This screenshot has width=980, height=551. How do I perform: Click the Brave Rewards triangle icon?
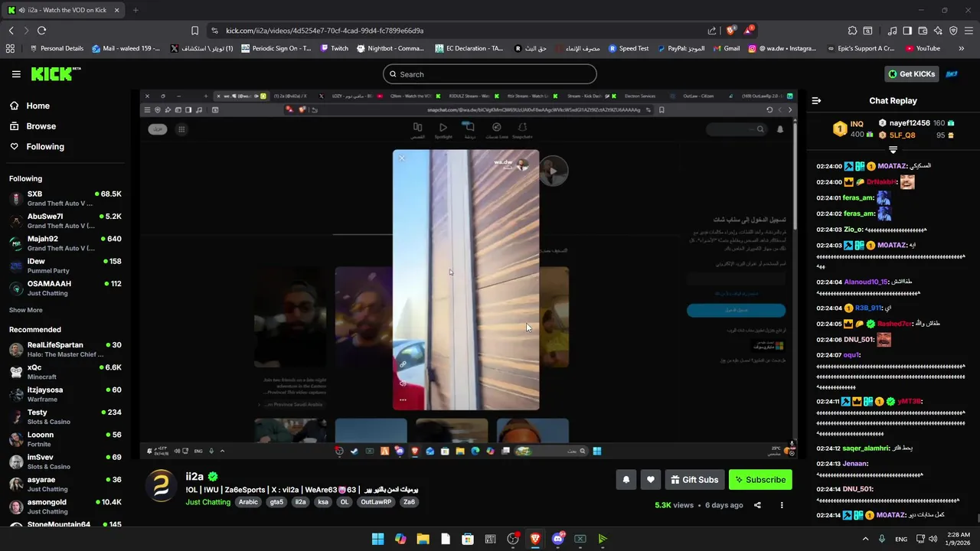[x=749, y=31]
